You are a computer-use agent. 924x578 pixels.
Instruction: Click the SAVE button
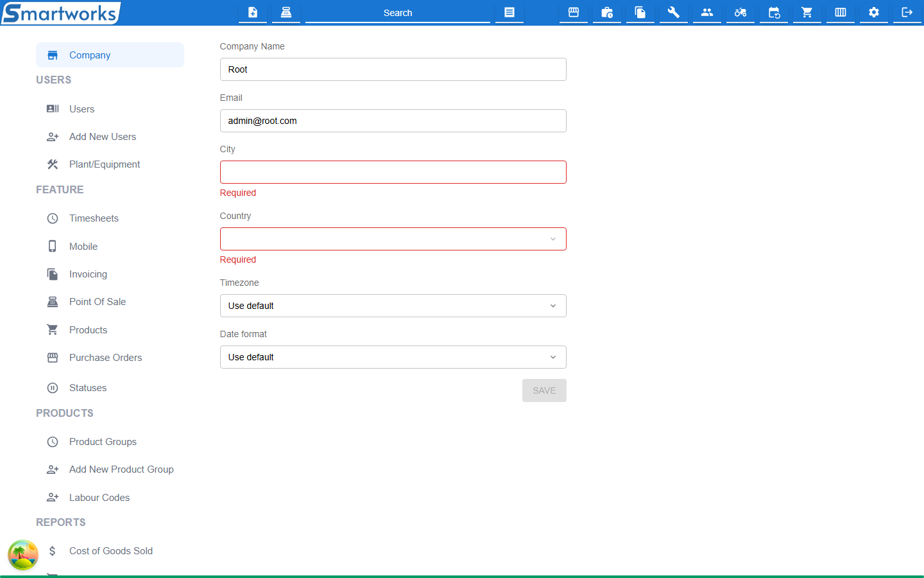(x=544, y=390)
